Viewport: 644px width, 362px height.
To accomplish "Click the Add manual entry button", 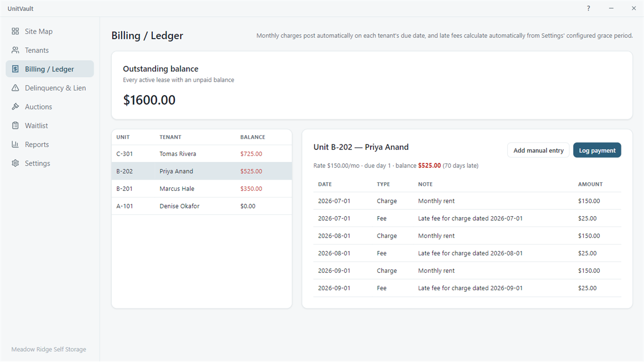I will (x=538, y=150).
